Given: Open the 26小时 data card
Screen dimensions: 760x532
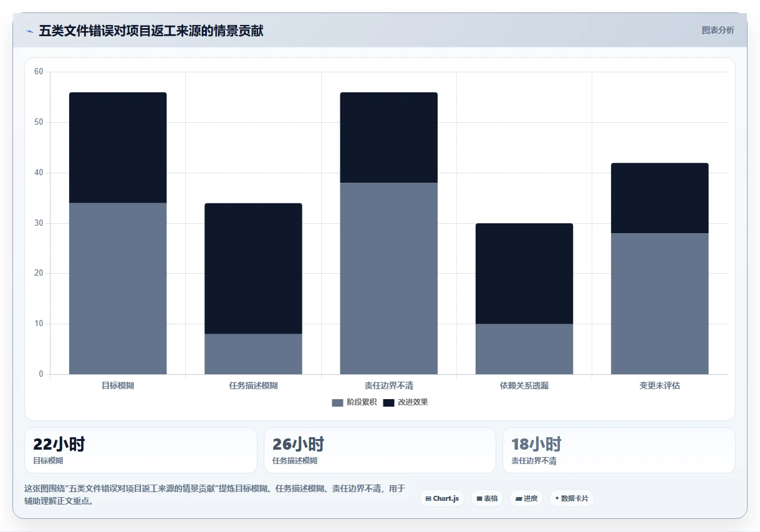Looking at the screenshot, I should point(380,450).
